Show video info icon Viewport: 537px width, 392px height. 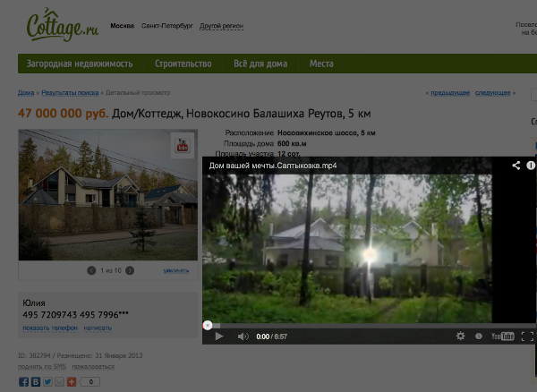[x=531, y=166]
